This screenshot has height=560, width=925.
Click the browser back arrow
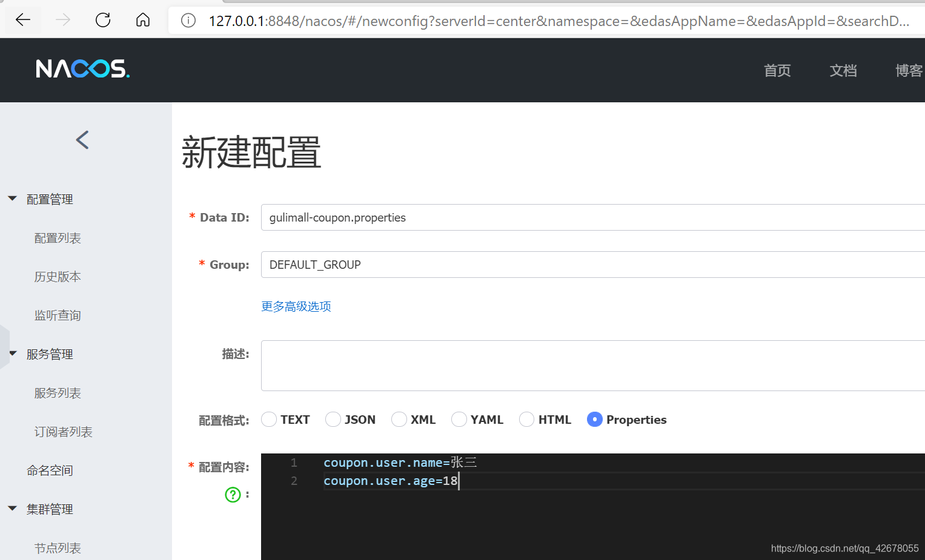coord(23,20)
